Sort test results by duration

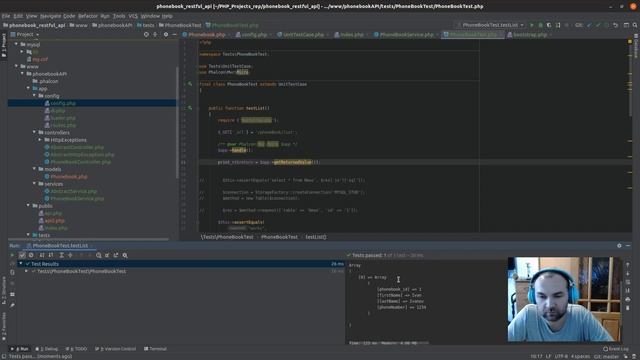click(51, 255)
